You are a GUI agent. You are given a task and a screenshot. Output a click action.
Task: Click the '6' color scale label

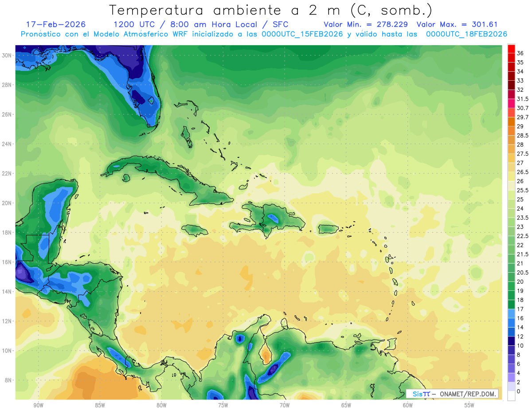tap(519, 364)
